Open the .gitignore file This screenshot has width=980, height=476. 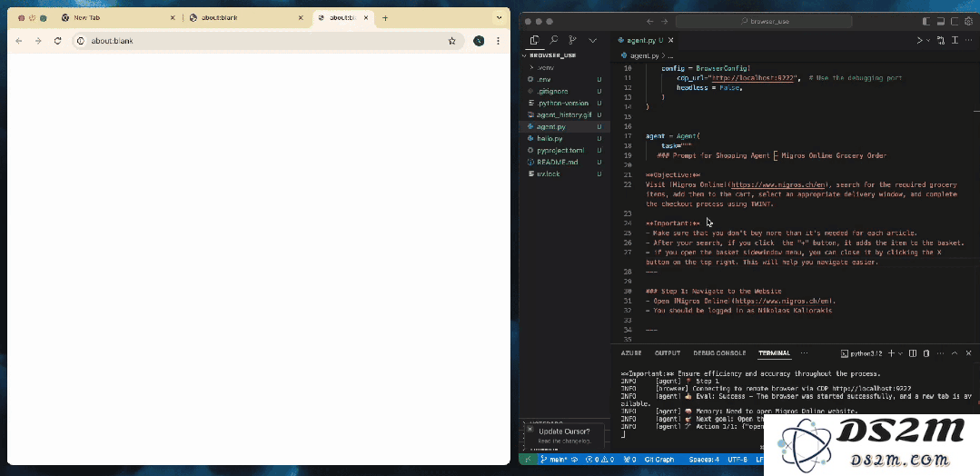564,92
